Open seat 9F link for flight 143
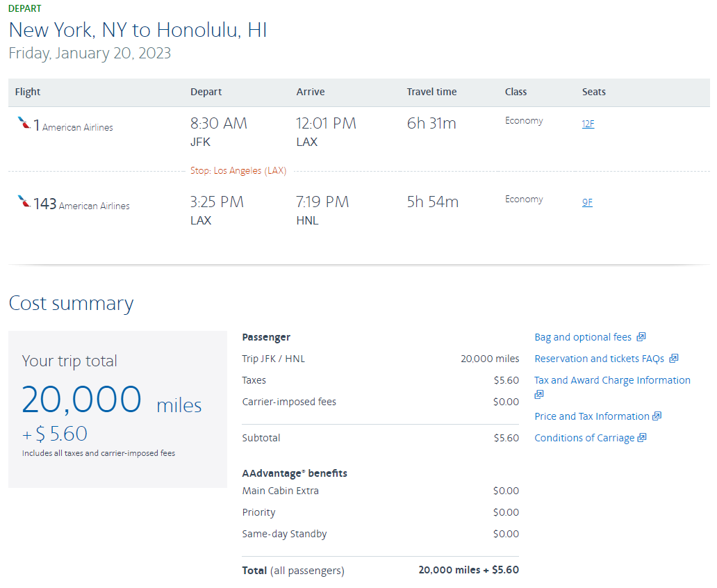The image size is (717, 588). [587, 202]
